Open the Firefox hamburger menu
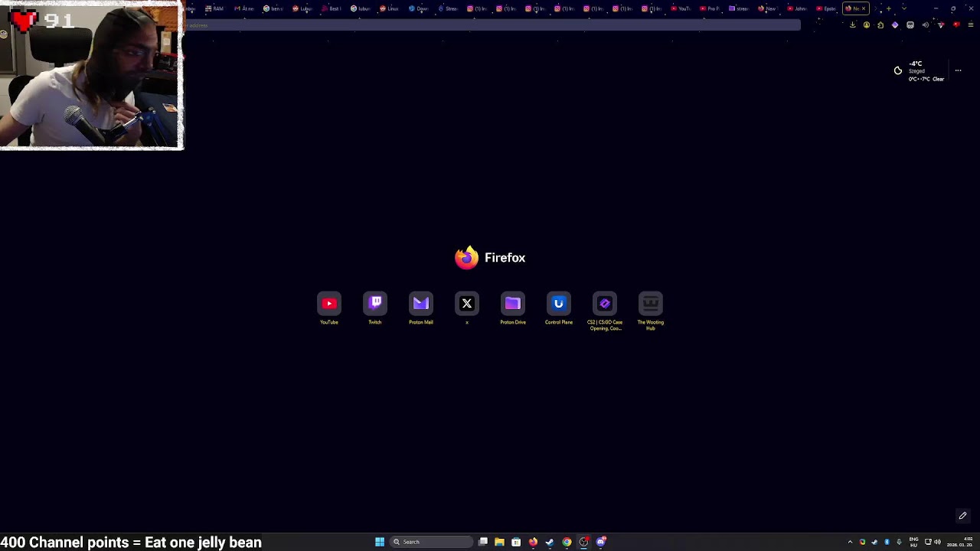The image size is (980, 551). click(971, 25)
